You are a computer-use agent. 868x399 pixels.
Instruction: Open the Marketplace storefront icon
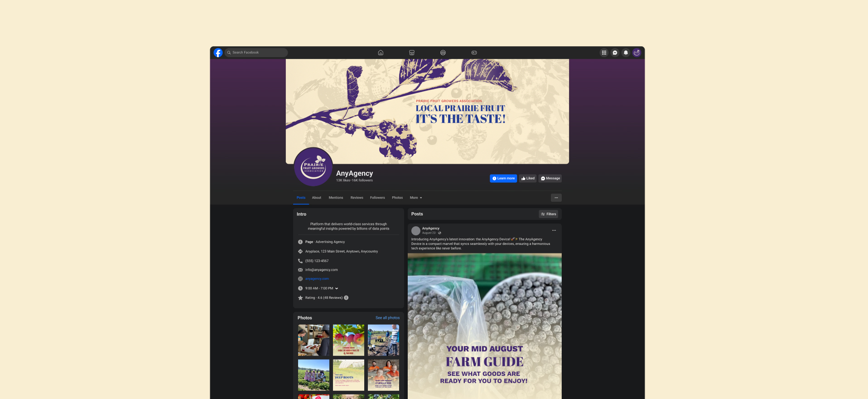click(x=412, y=53)
